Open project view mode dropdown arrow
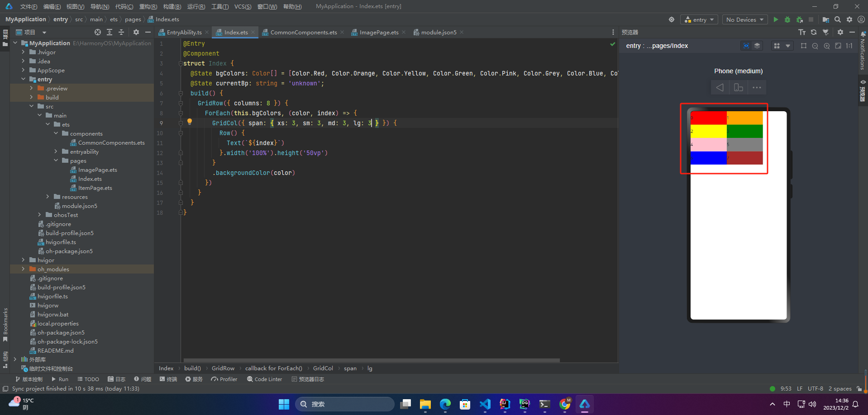This screenshot has width=868, height=415. point(44,33)
